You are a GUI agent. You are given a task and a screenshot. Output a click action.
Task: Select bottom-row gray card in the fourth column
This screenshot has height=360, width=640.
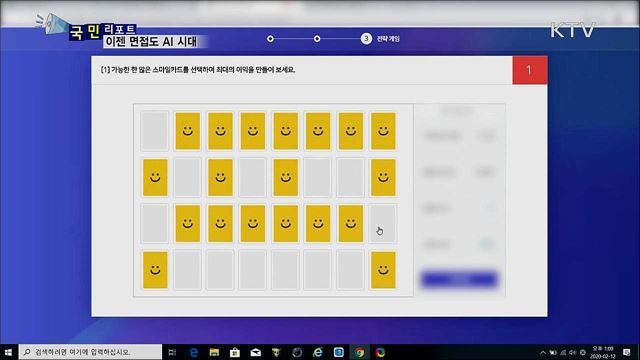pos(253,270)
